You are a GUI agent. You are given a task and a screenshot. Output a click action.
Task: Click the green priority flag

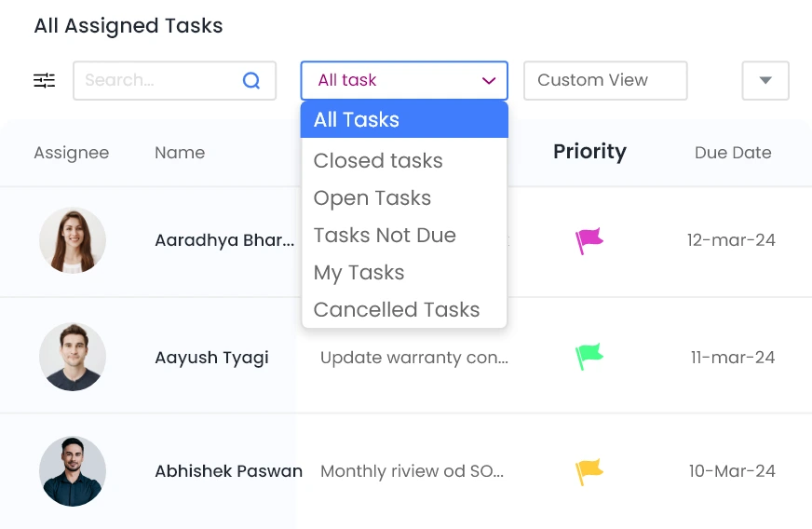[x=589, y=357]
